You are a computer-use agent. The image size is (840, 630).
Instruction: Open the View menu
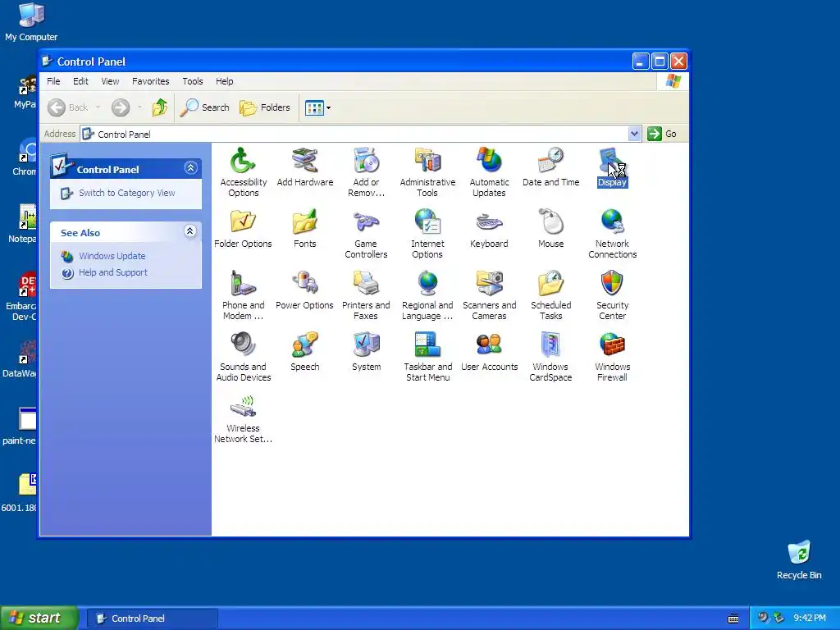point(111,81)
